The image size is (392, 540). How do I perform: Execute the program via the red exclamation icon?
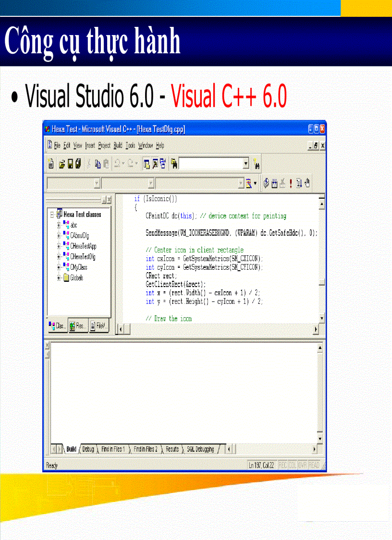291,183
